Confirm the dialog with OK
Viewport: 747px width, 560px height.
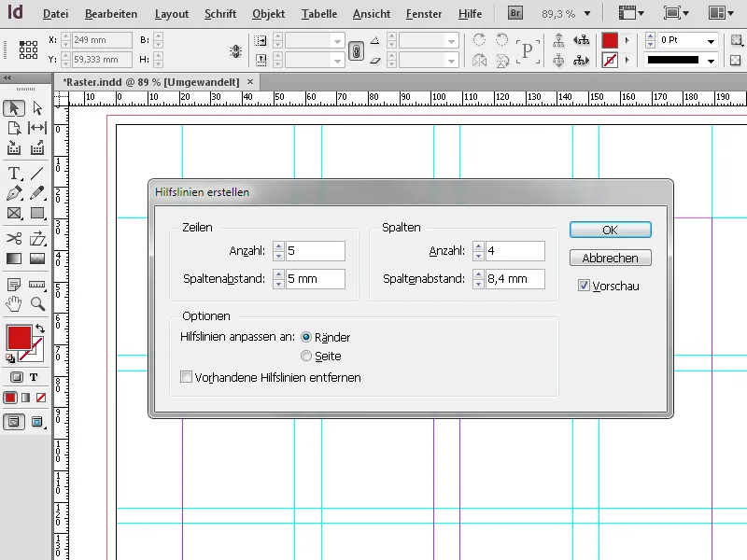(610, 230)
